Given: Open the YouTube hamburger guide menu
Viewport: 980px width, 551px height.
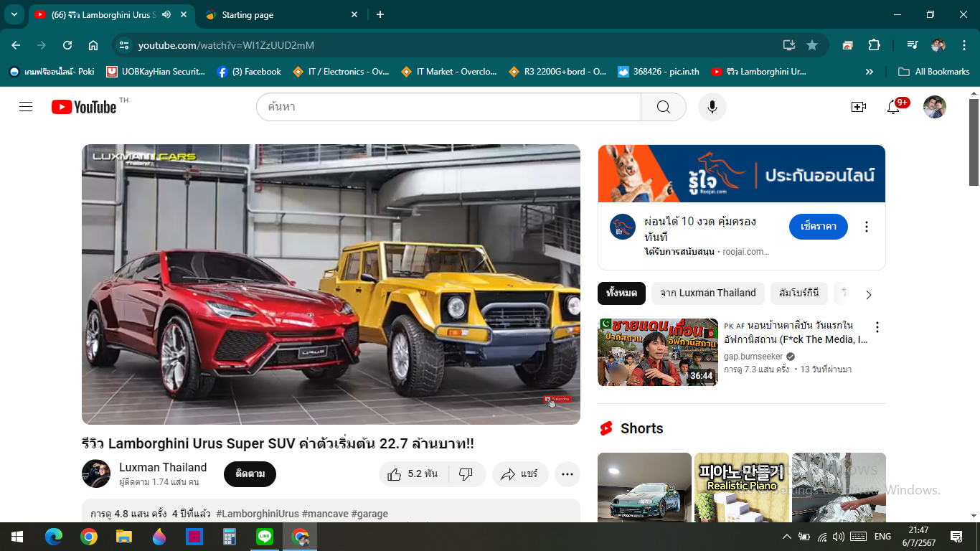Looking at the screenshot, I should pyautogui.click(x=26, y=107).
